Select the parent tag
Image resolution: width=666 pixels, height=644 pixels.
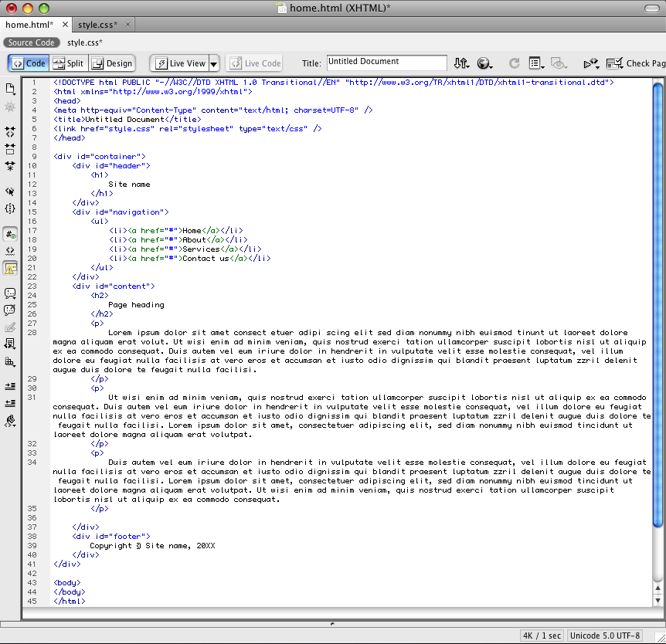click(10, 192)
